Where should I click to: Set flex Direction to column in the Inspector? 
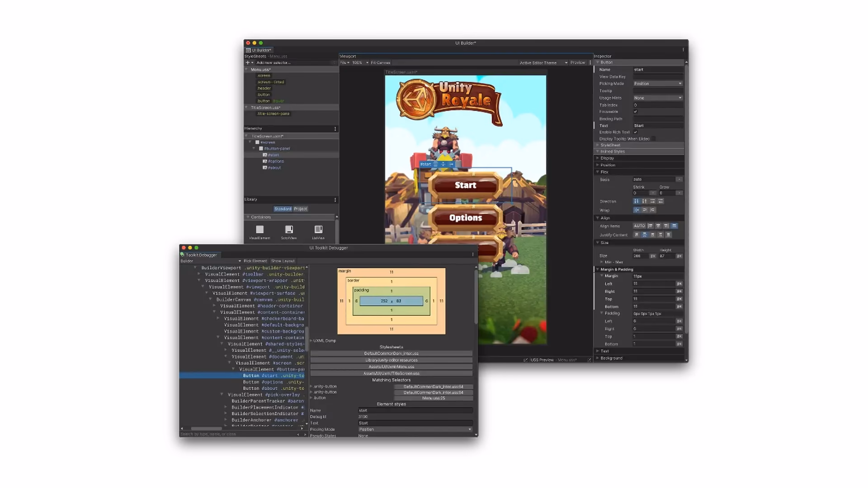[637, 201]
